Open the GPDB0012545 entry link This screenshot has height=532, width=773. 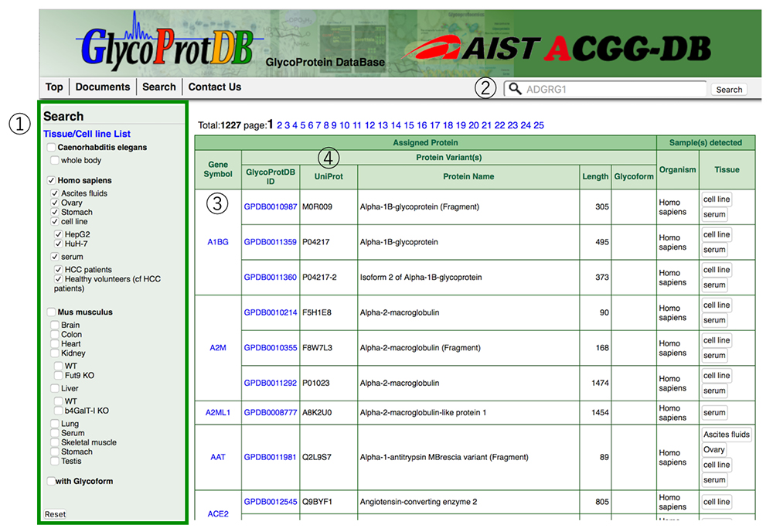click(x=271, y=502)
